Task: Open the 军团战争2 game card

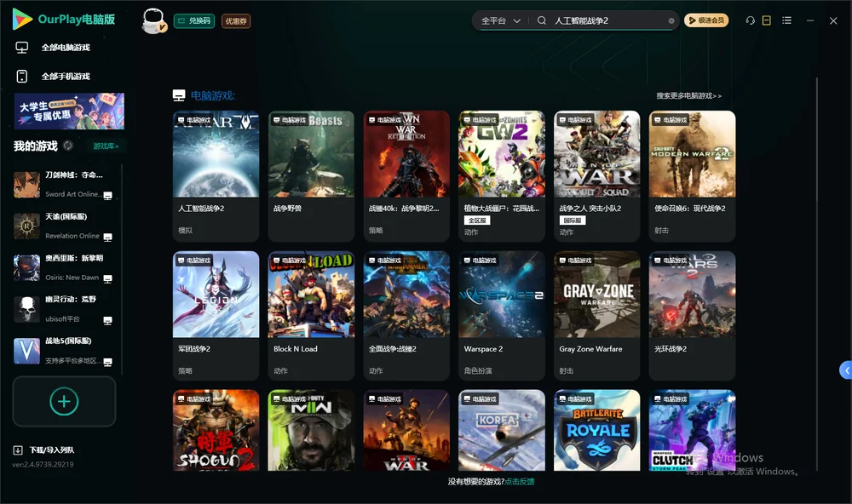Action: point(216,316)
